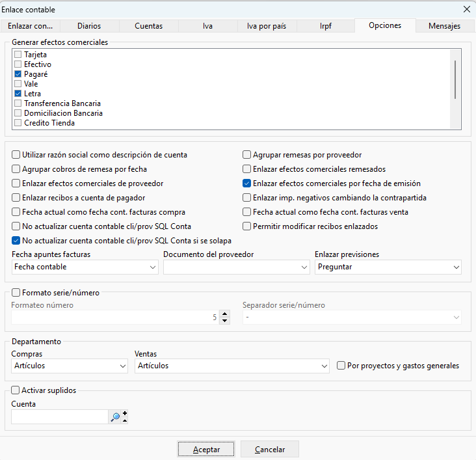The width and height of the screenshot is (476, 460).
Task: Click the small up arrow below plus icon
Action: click(125, 420)
